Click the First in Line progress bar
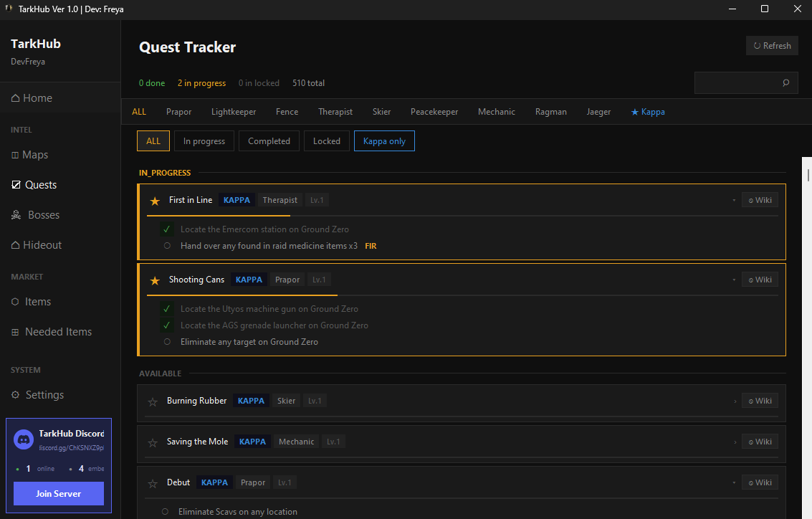This screenshot has height=519, width=812. tap(462, 216)
